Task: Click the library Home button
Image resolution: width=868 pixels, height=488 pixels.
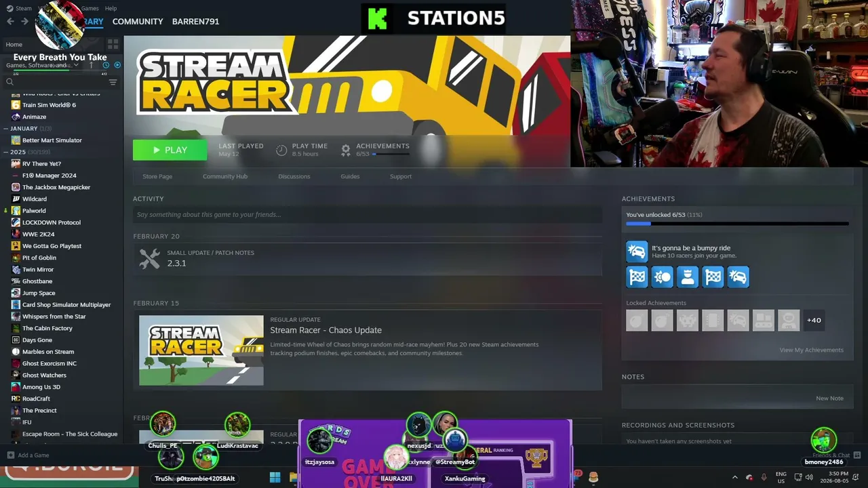Action: pyautogui.click(x=14, y=44)
